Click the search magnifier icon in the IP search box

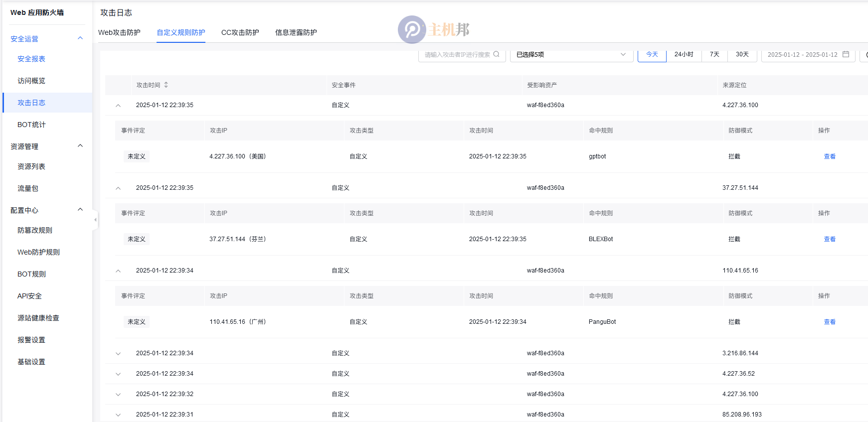coord(496,54)
